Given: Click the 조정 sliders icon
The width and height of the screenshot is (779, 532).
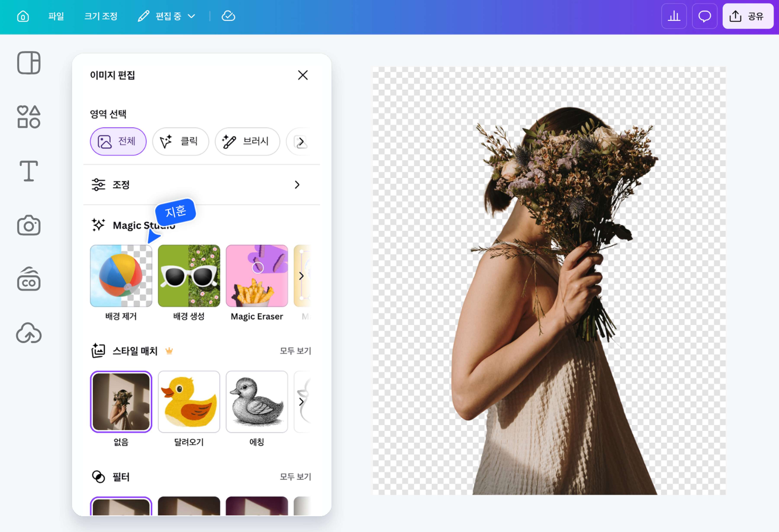Looking at the screenshot, I should 98,185.
